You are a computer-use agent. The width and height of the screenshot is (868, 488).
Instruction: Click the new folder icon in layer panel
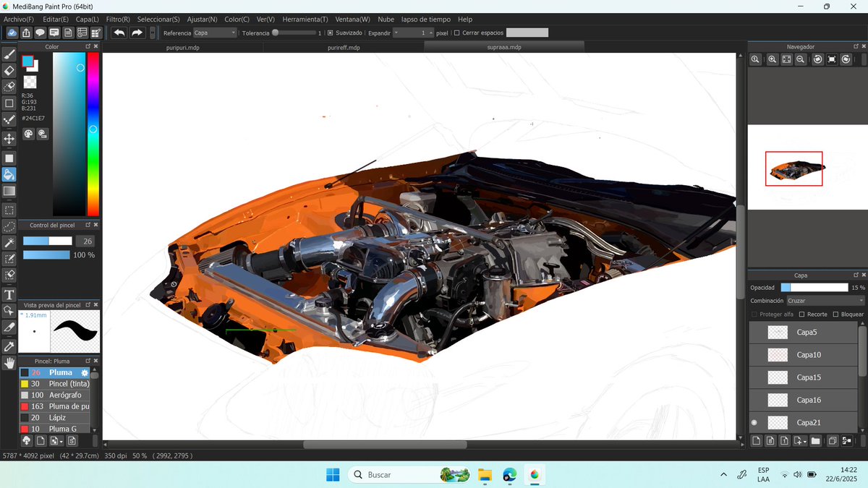click(x=815, y=440)
